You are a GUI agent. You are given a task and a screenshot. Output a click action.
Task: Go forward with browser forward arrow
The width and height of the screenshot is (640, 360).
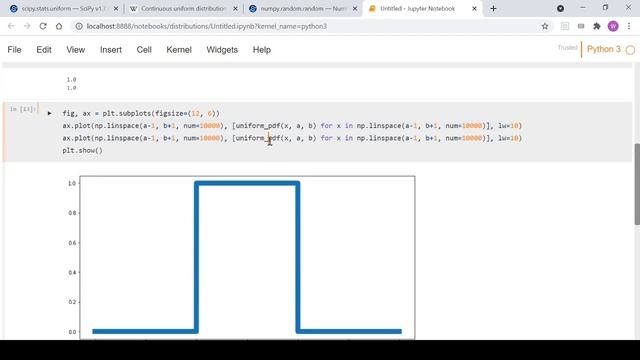pyautogui.click(x=27, y=26)
